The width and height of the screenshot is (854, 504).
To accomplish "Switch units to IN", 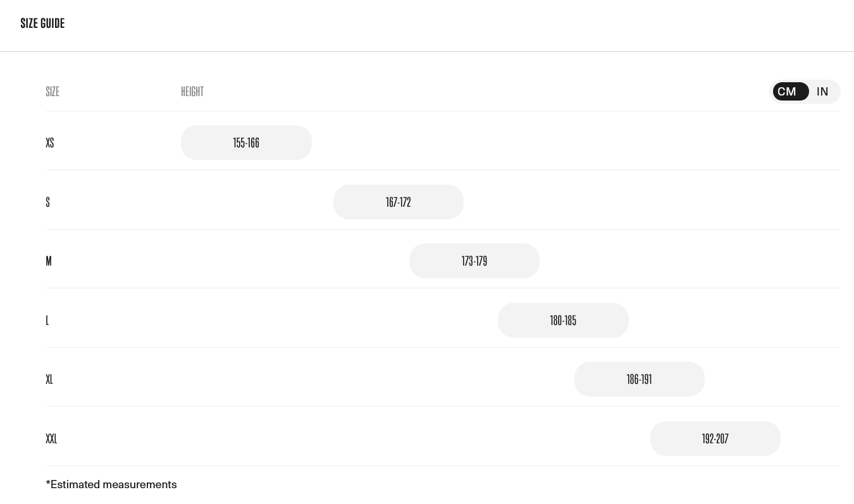I will tap(822, 92).
